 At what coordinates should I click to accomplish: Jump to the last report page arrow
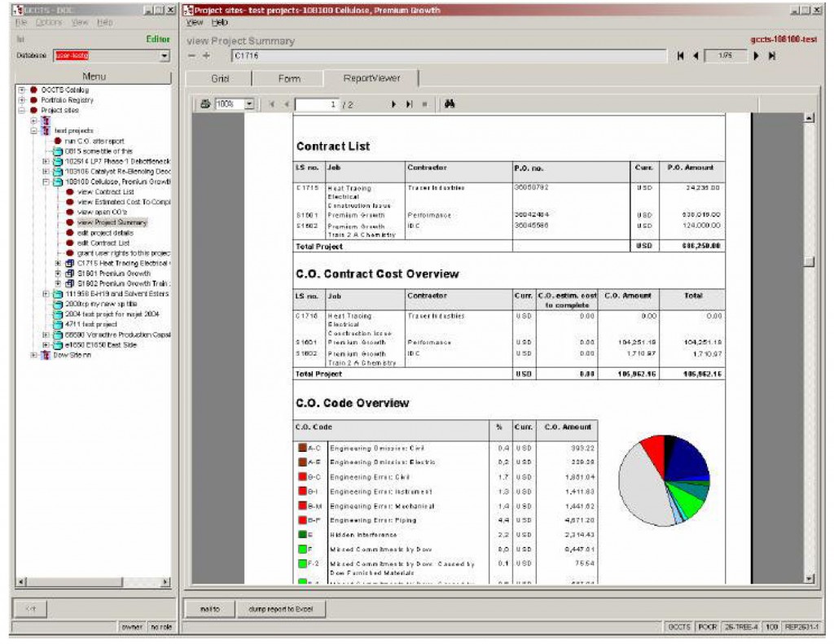click(409, 103)
